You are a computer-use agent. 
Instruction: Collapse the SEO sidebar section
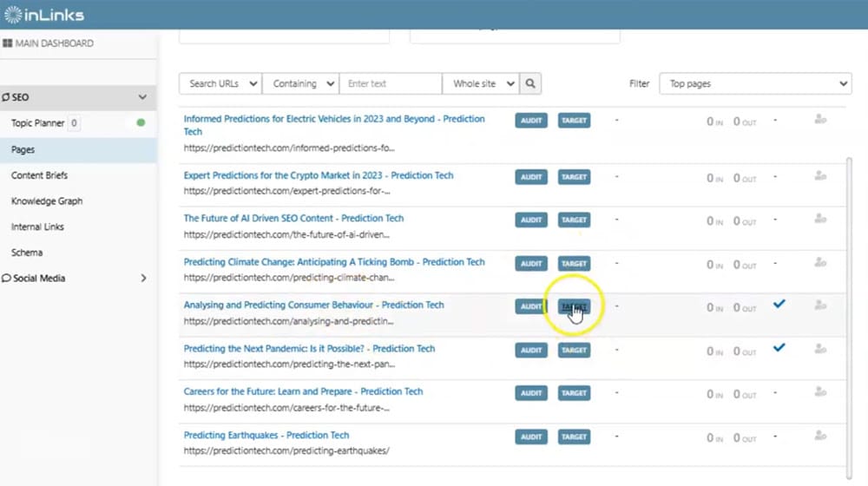142,97
